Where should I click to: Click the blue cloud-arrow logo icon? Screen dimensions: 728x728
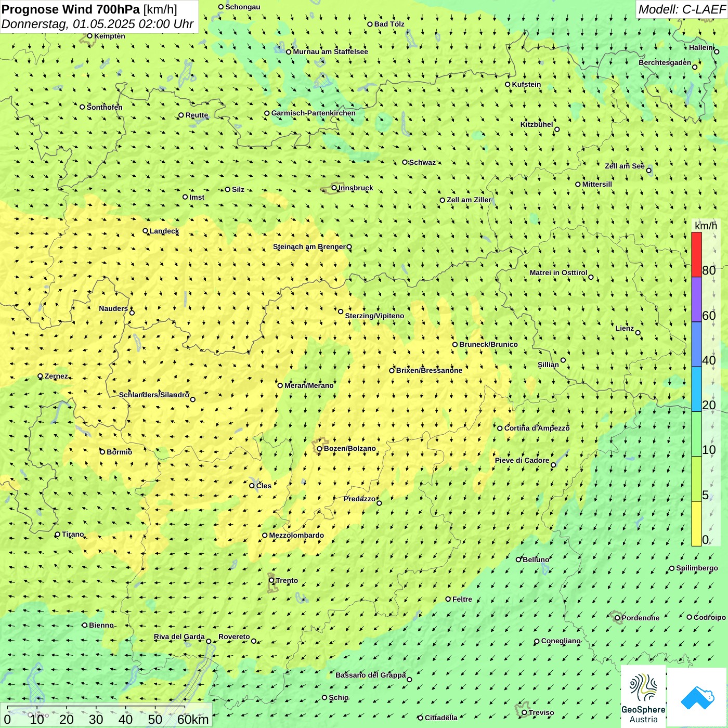click(x=697, y=698)
